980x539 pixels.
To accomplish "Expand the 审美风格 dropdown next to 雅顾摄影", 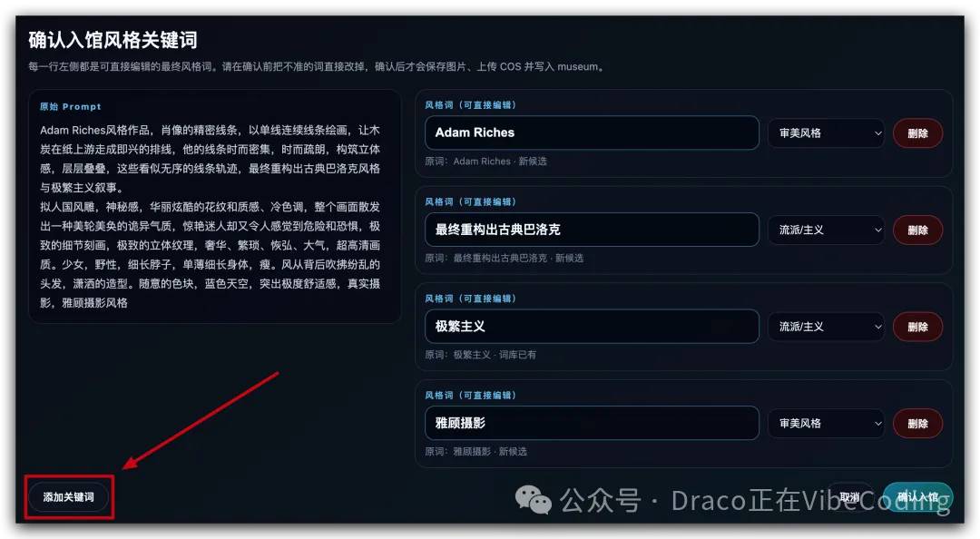I will 827,424.
